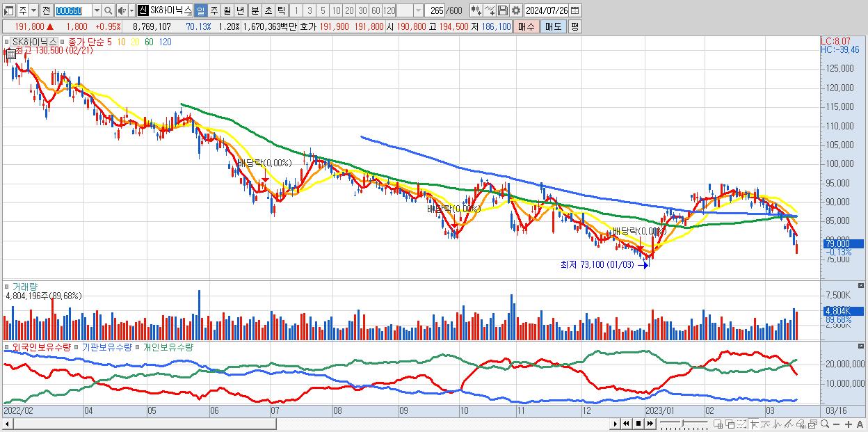Click the 개인보유수량 indicator legend
This screenshot has width=868, height=432.
[168, 346]
